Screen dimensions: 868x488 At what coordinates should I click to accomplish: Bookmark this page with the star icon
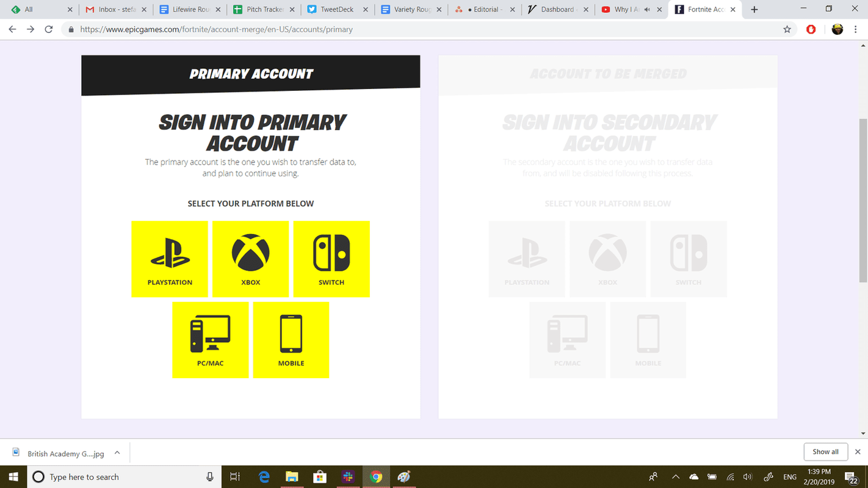(787, 29)
